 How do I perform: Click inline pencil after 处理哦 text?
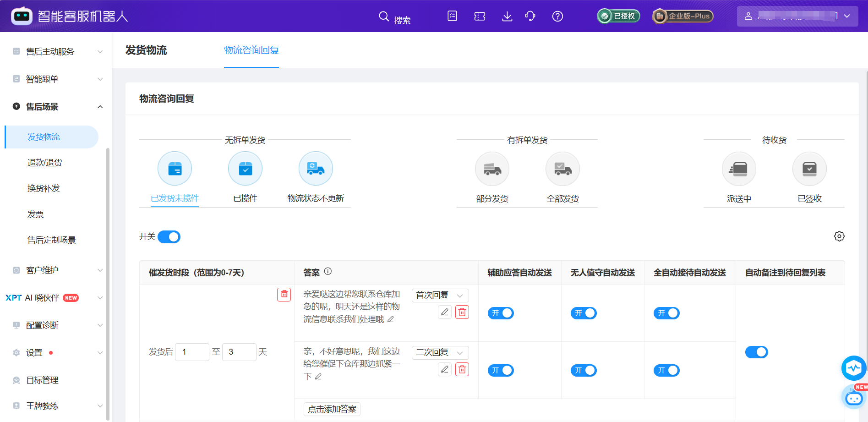point(391,319)
